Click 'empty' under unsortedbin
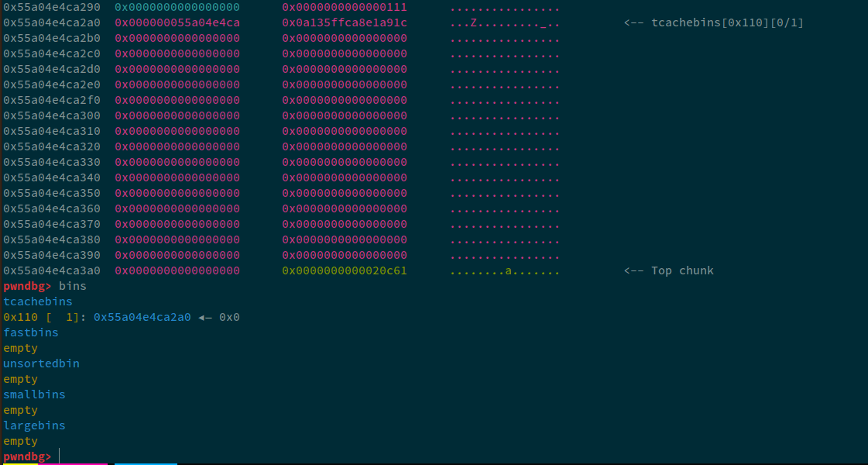This screenshot has height=465, width=868. (x=20, y=380)
